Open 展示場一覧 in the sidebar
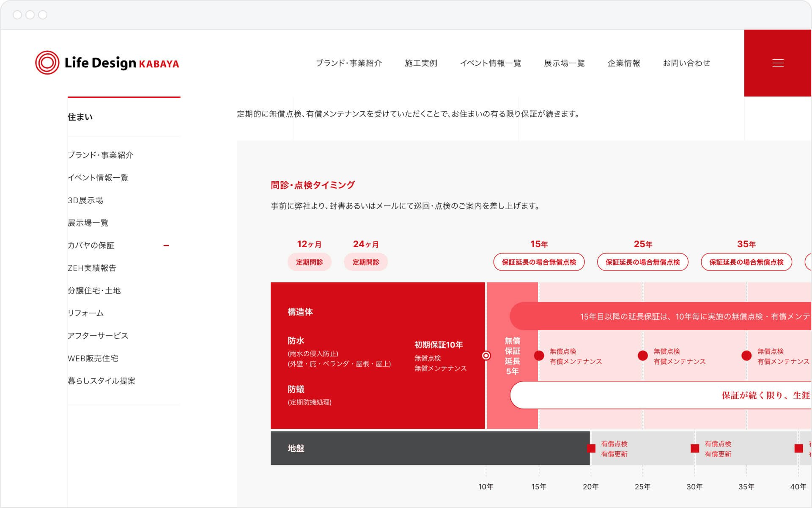812x508 pixels. pyautogui.click(x=88, y=223)
